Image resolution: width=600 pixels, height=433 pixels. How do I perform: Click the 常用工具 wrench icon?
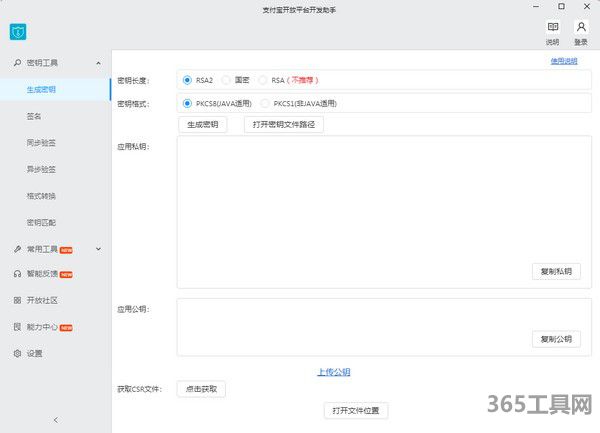coord(17,249)
